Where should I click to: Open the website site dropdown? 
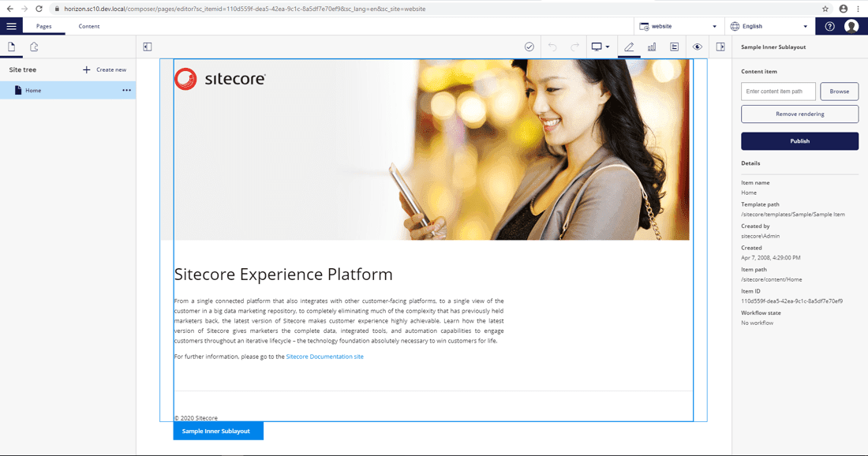tap(678, 26)
